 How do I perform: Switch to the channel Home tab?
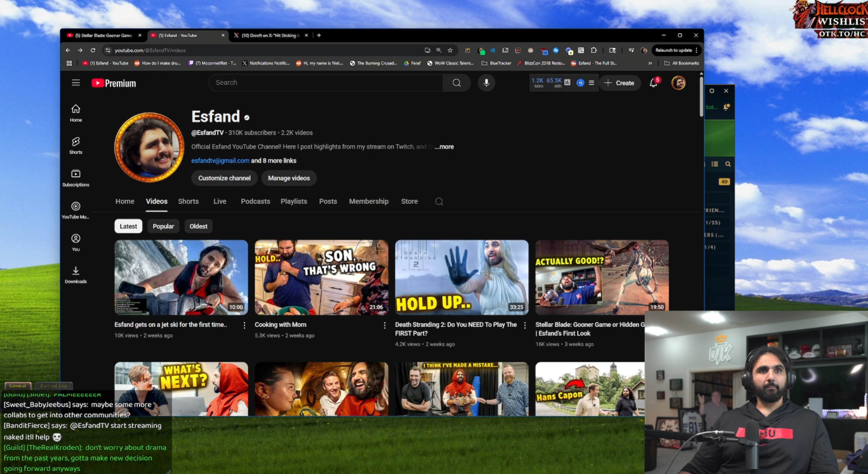tap(125, 201)
